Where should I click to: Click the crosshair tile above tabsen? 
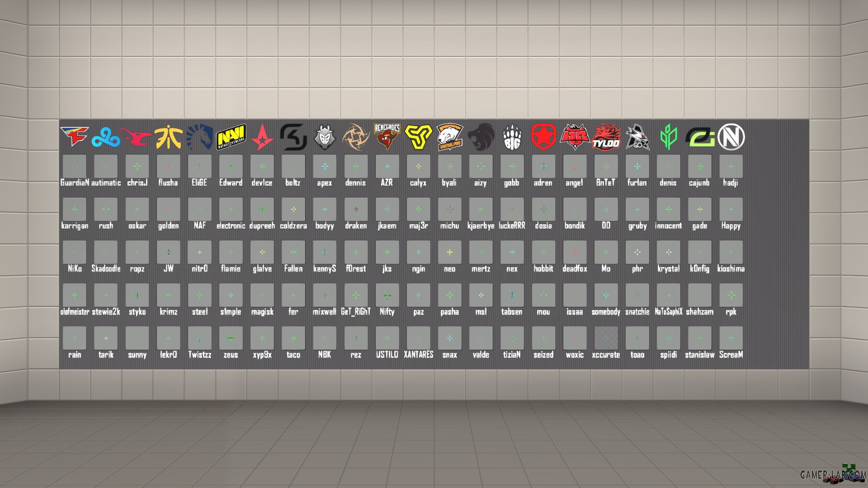tap(512, 295)
